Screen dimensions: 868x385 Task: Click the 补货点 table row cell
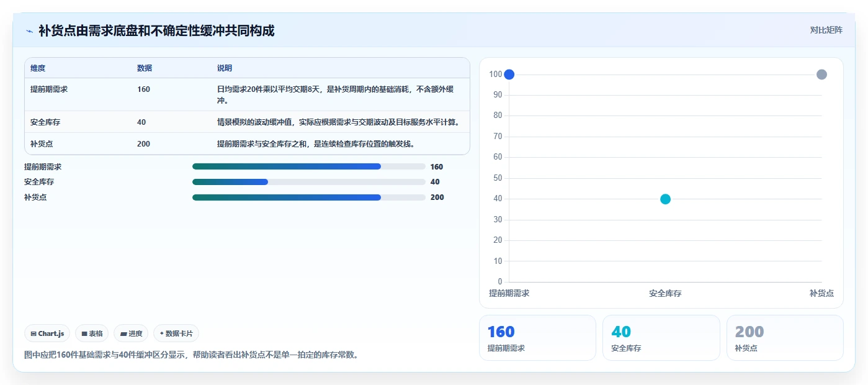tap(42, 144)
